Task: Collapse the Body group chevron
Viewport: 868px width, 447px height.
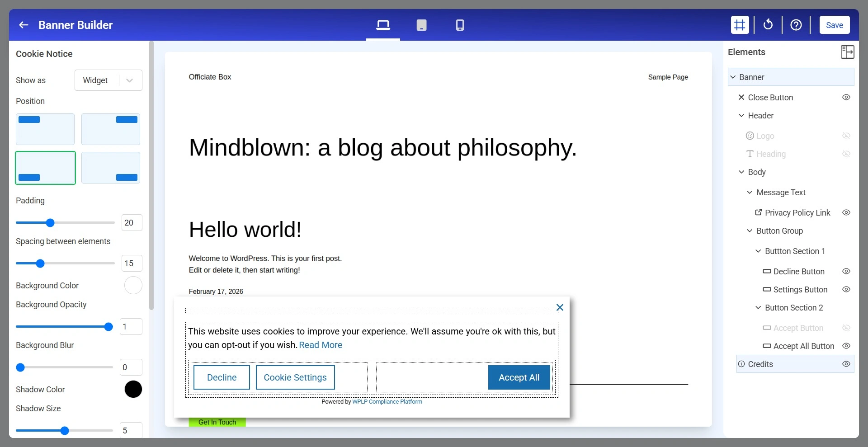Action: [x=741, y=172]
